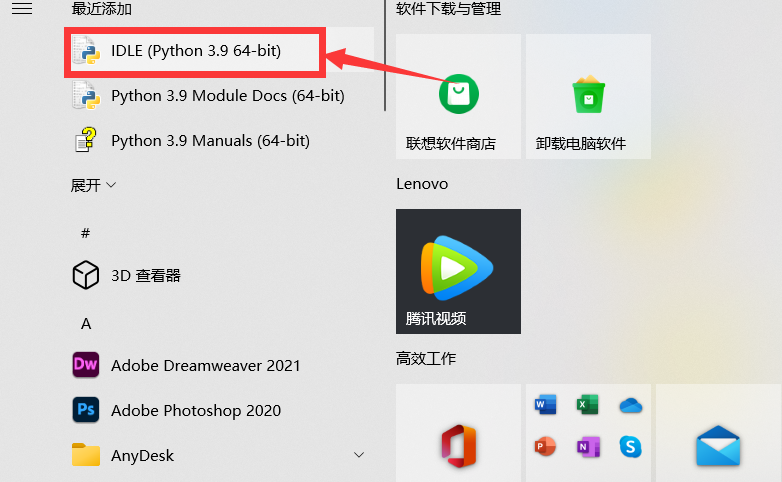Open OneNote from the Office group tile

[x=588, y=447]
